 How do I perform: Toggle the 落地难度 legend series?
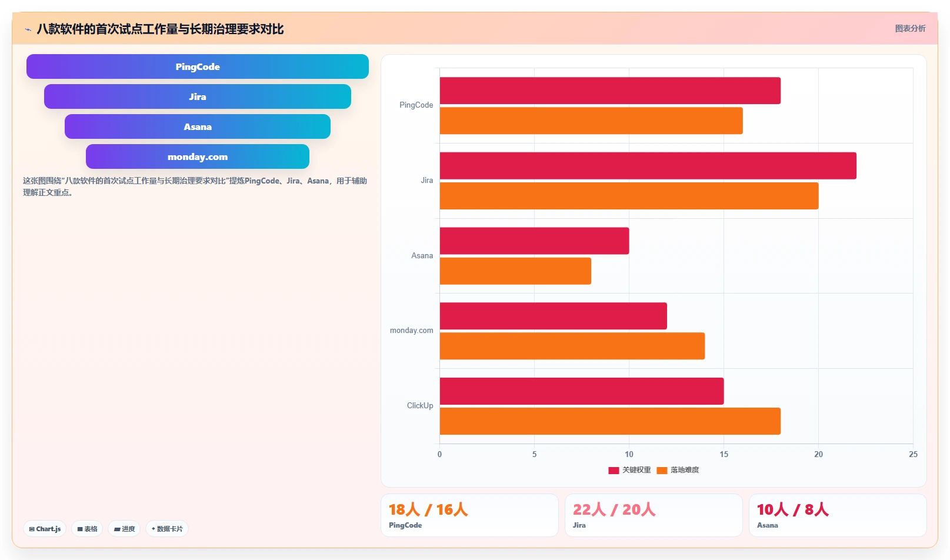[678, 470]
